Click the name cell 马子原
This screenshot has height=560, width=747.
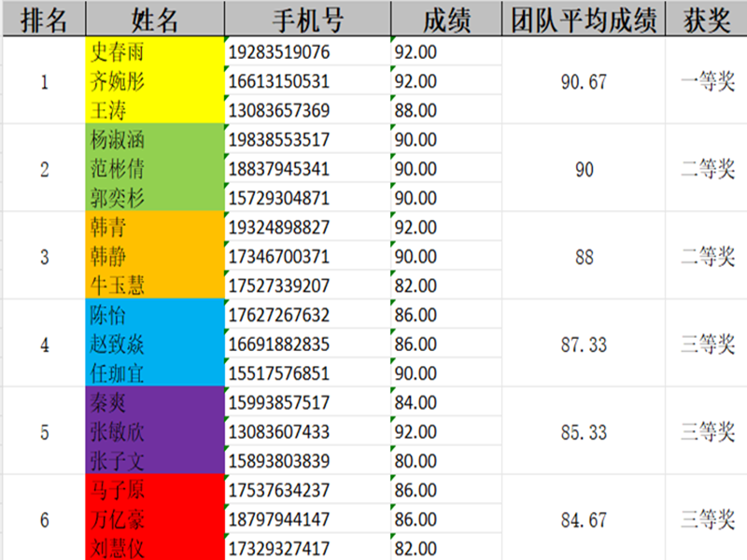pos(155,489)
